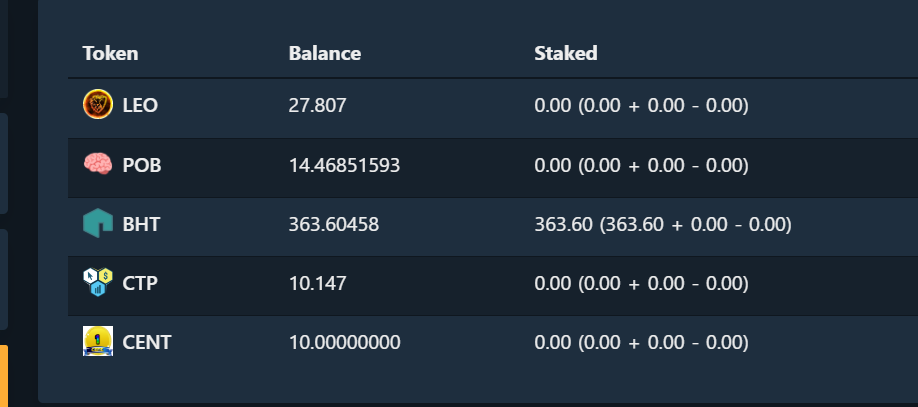Click the POB brain token icon

98,163
